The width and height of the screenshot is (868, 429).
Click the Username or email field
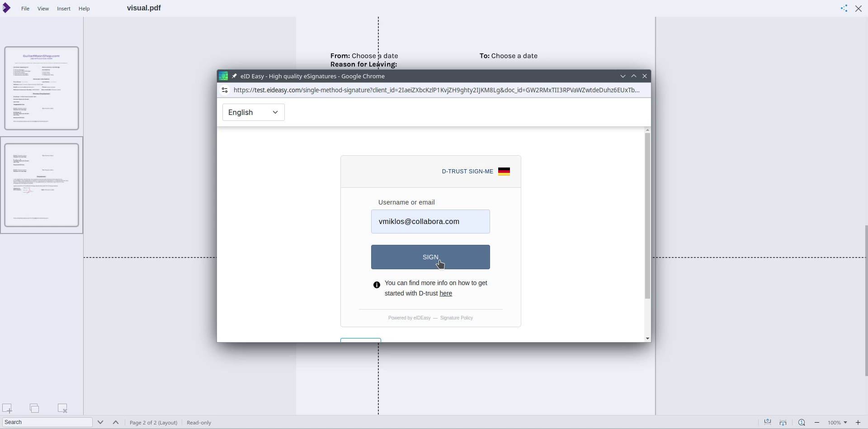tap(430, 222)
